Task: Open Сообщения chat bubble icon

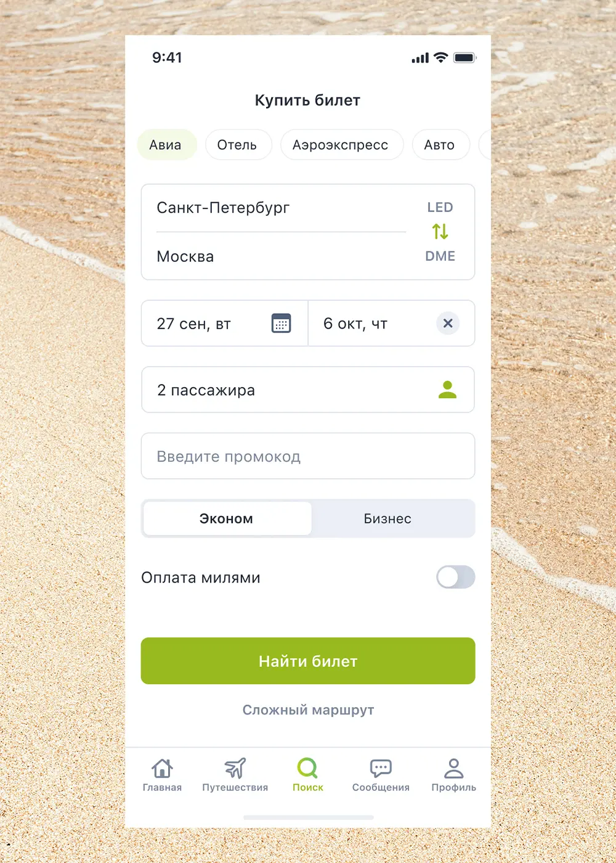Action: pyautogui.click(x=381, y=768)
